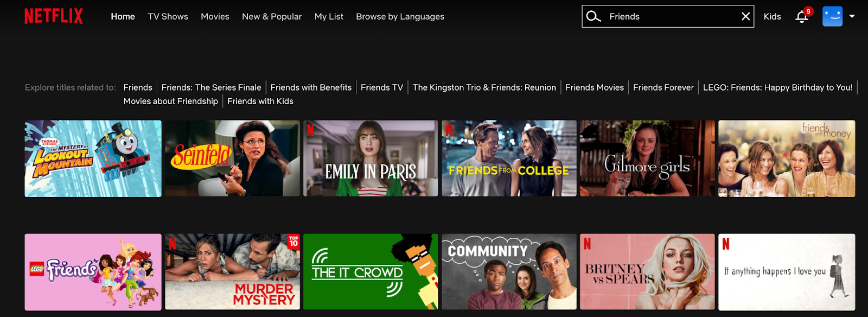Switch to the Kids profile link
The image size is (868, 317).
pos(772,16)
